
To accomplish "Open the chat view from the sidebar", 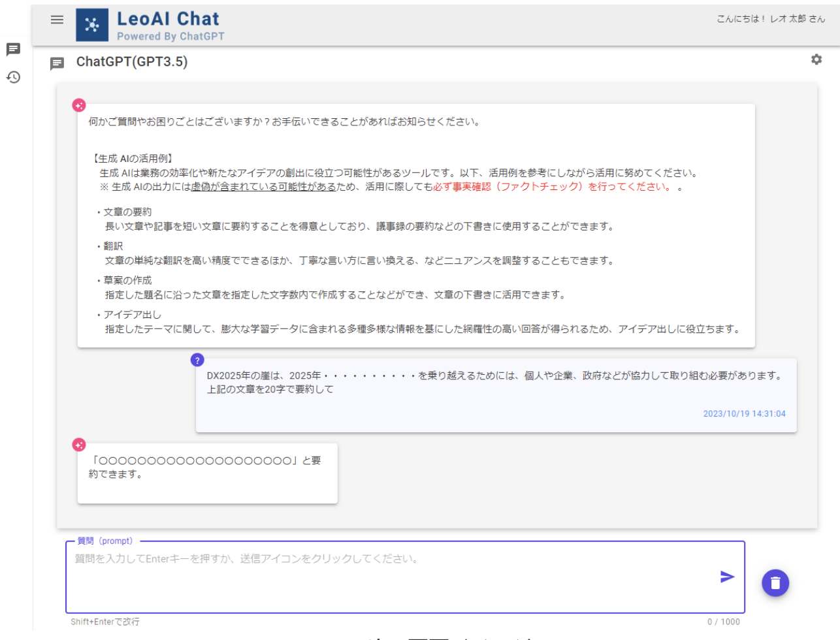I will (13, 50).
